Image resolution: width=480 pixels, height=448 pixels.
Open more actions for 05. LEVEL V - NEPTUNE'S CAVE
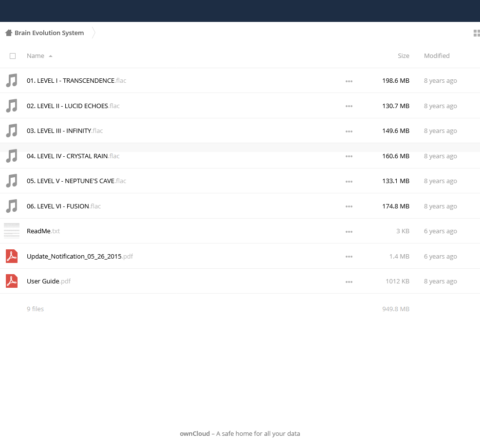349,182
